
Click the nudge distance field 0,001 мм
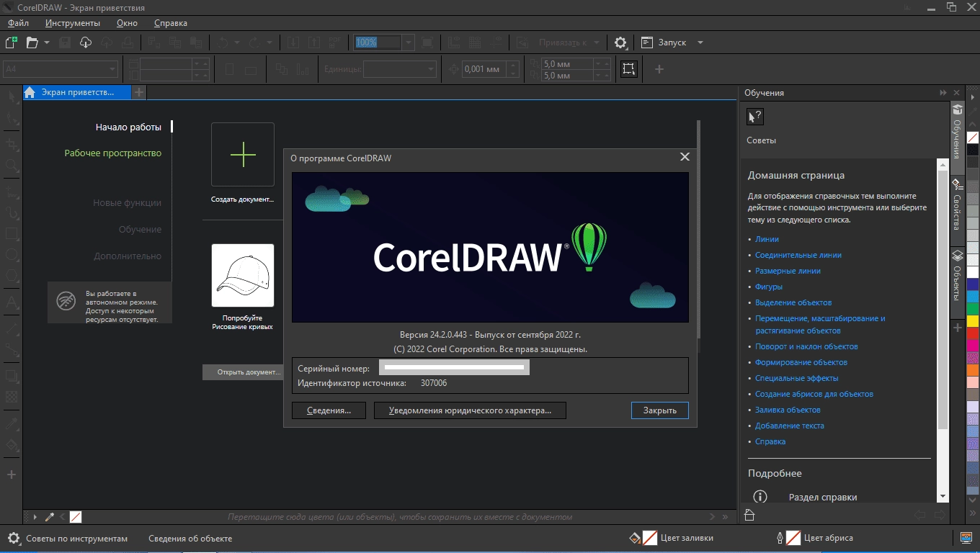pos(483,69)
